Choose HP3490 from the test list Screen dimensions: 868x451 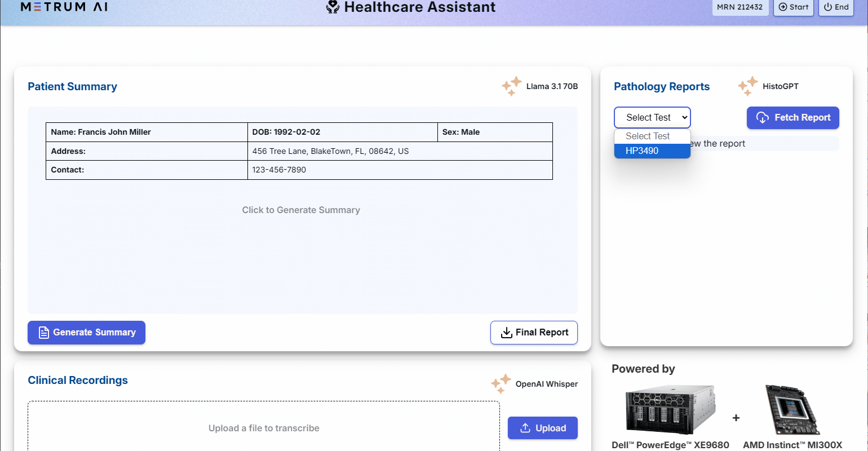pyautogui.click(x=652, y=151)
